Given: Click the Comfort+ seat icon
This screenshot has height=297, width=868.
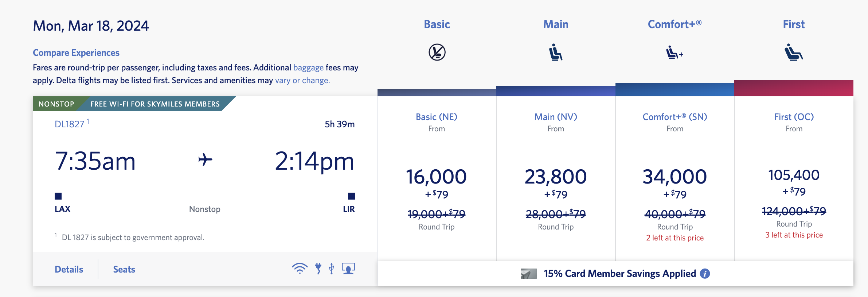Looking at the screenshot, I should (x=674, y=53).
